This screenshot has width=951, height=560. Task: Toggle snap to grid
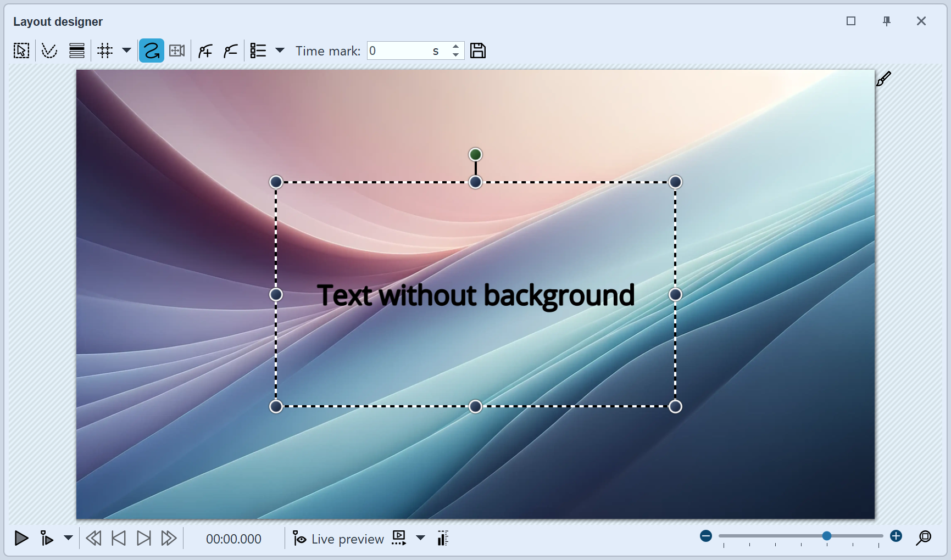tap(105, 50)
